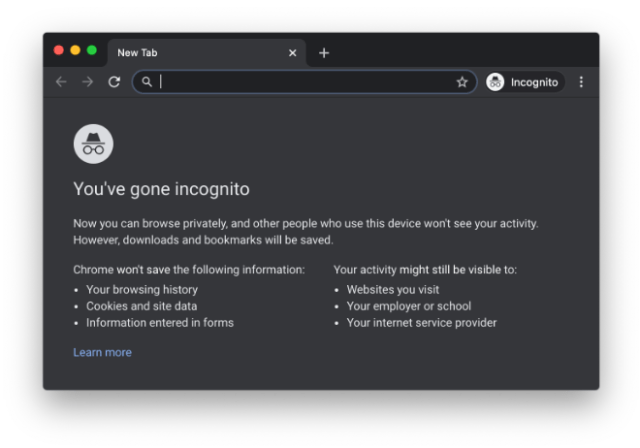This screenshot has width=640, height=448.
Task: Click Your activity might still be visible to
Action: pos(425,270)
